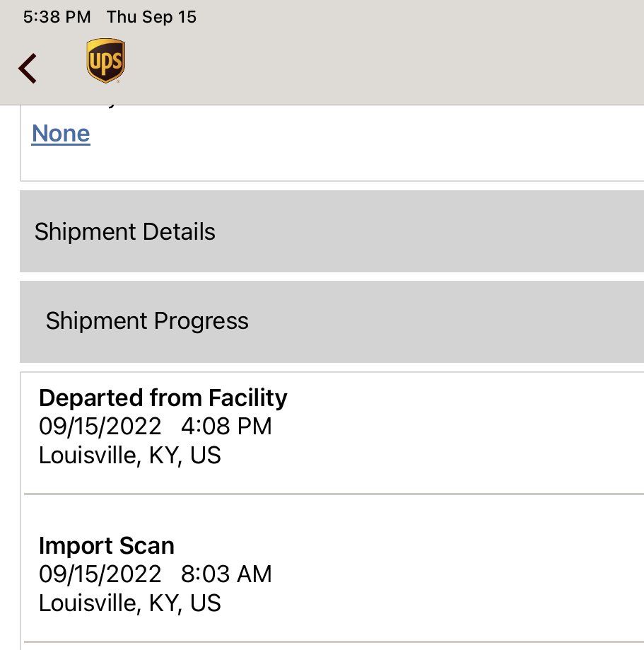Click Louisville, KY, US under Import Scan
644x650 pixels.
click(129, 603)
